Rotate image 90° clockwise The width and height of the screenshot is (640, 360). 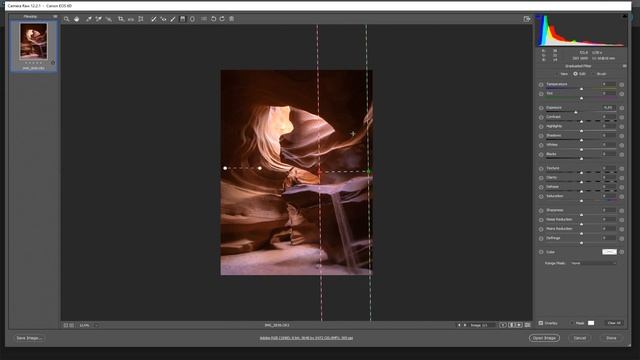coord(222,19)
